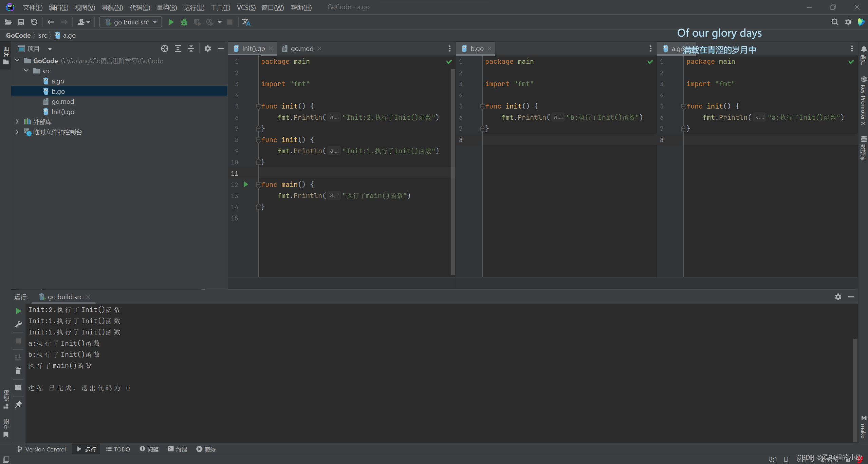Select opened file with the locate target icon
Screen dimensions: 868x464
(x=165, y=49)
